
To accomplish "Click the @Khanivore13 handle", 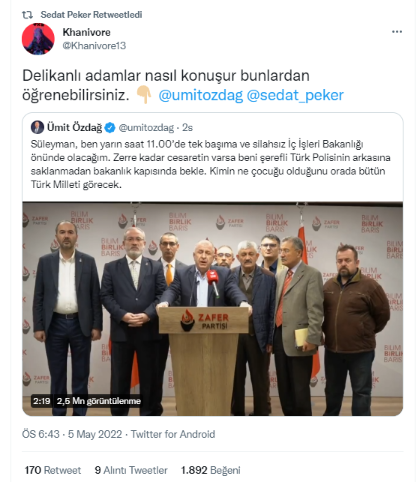I will [x=94, y=46].
